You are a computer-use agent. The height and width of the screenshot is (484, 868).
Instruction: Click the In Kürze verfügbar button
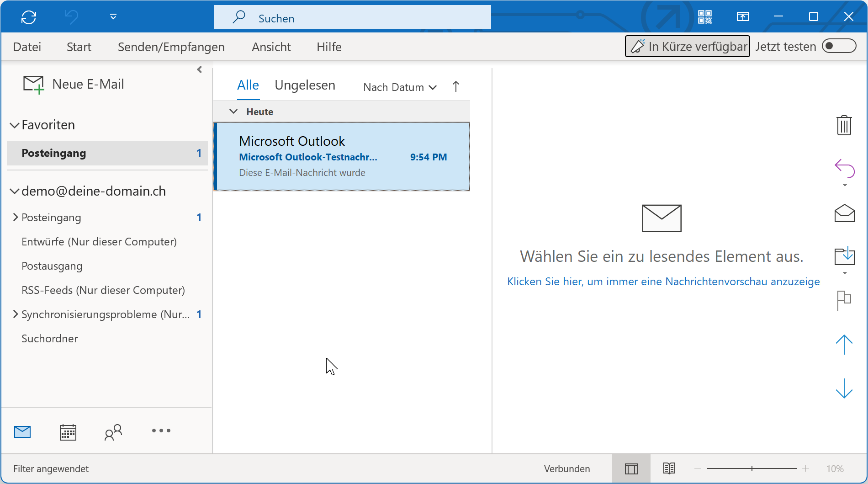(x=687, y=46)
